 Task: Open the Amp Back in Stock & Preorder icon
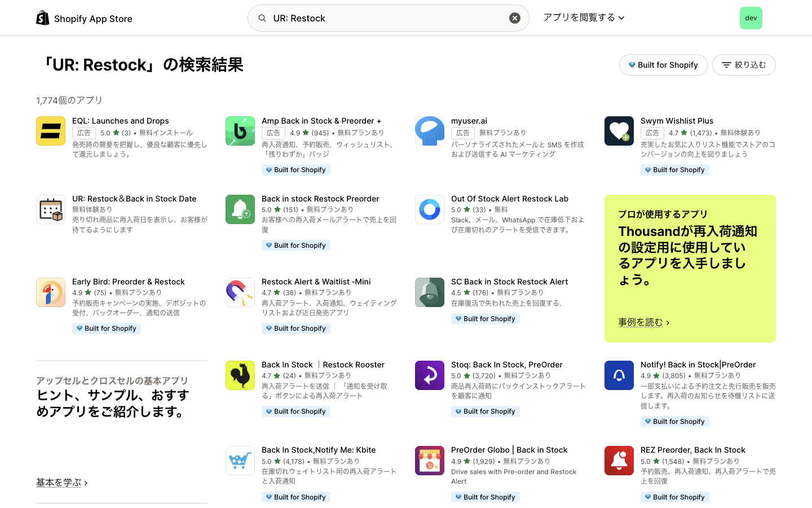240,131
